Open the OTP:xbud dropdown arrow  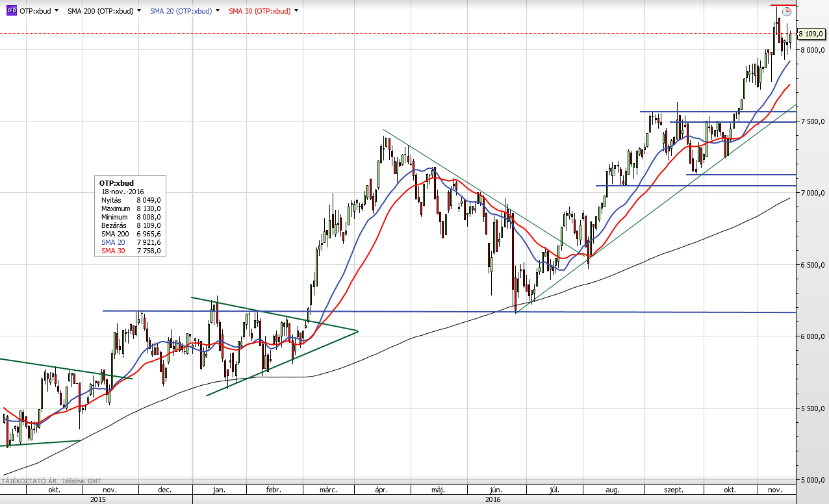click(57, 11)
